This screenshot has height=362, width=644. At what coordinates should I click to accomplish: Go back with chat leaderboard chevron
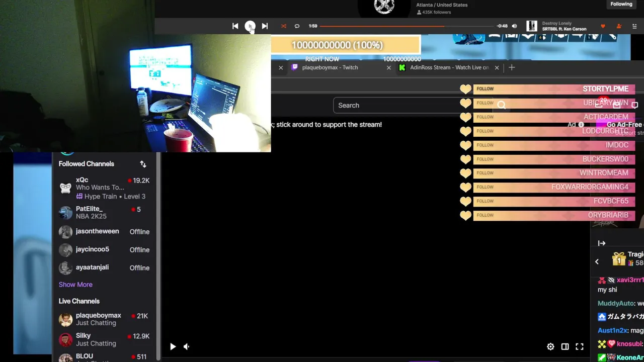pos(597,261)
